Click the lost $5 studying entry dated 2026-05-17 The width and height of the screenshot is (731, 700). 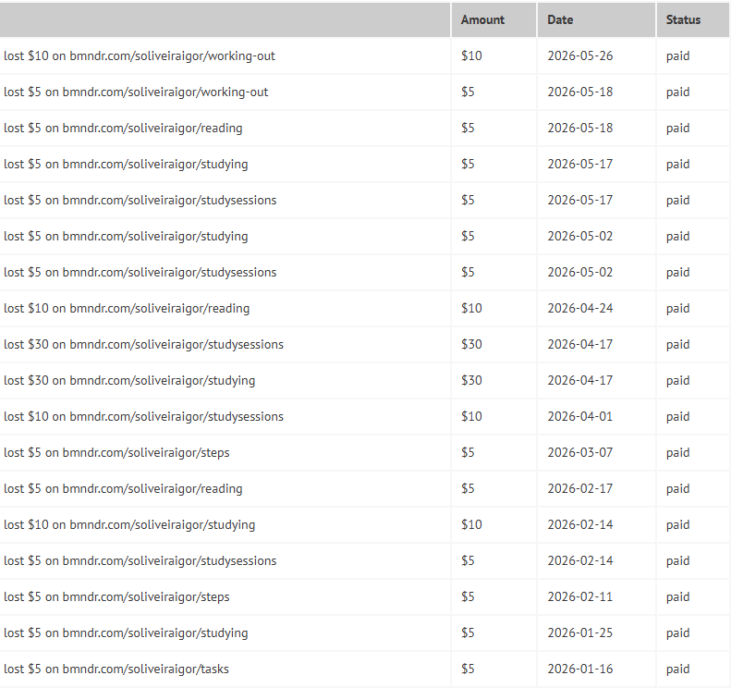coord(126,165)
